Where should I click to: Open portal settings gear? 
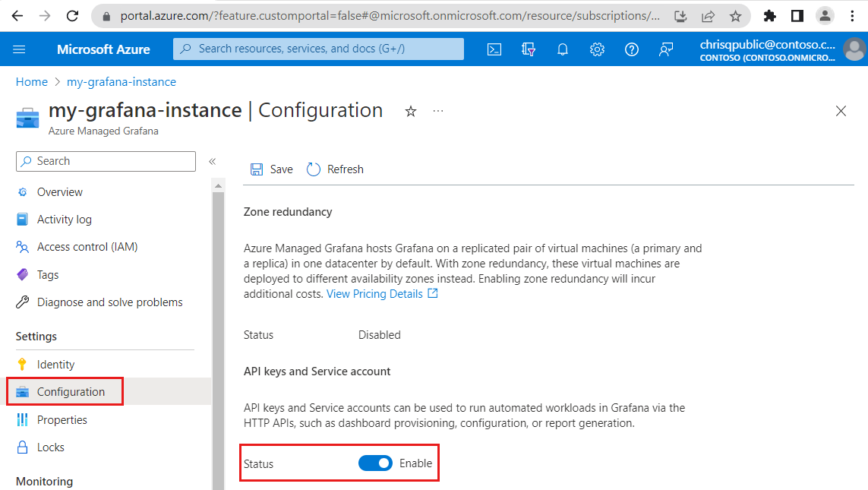pos(597,49)
